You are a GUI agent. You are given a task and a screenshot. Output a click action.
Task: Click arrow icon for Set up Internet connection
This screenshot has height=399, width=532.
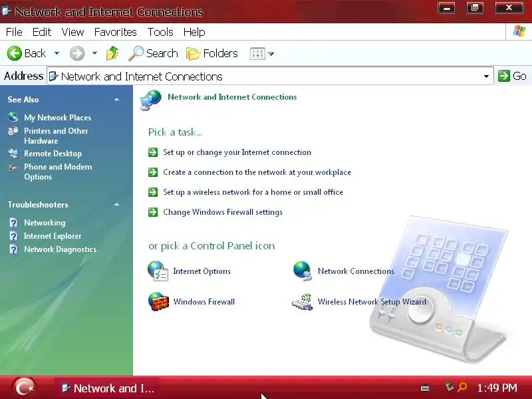click(x=153, y=152)
